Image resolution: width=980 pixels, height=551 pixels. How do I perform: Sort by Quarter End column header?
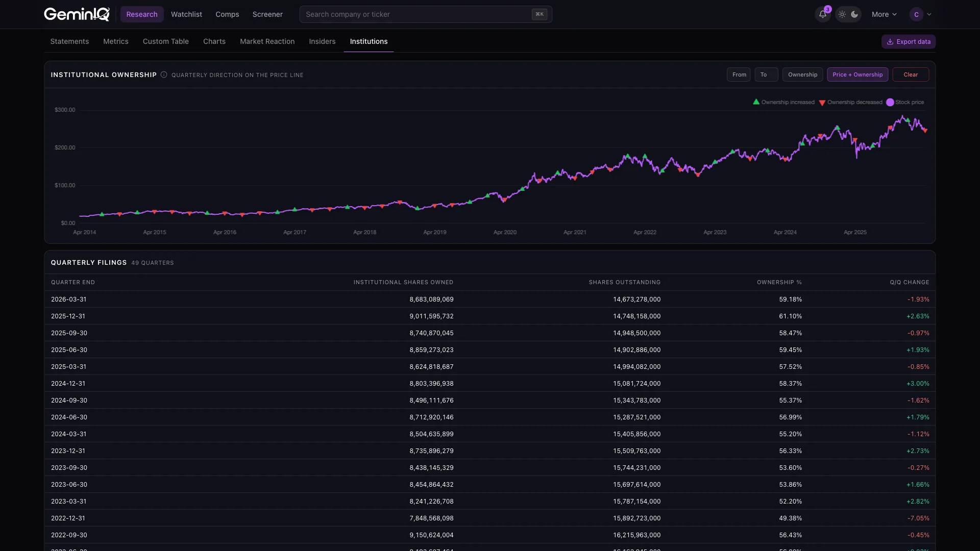[x=73, y=282]
